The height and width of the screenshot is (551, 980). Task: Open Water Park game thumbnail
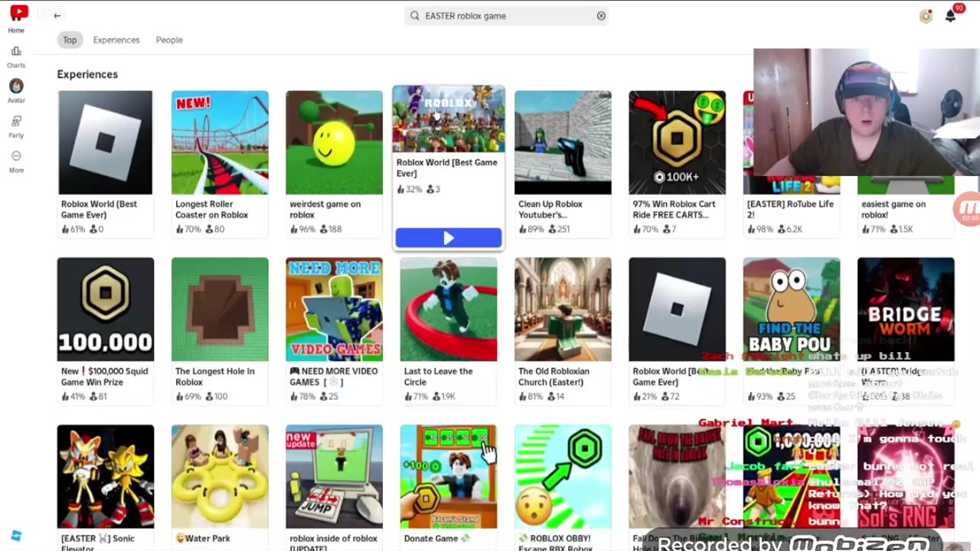(220, 476)
